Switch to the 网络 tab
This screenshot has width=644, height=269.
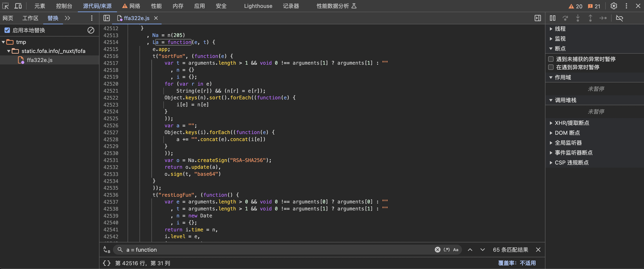[x=135, y=6]
